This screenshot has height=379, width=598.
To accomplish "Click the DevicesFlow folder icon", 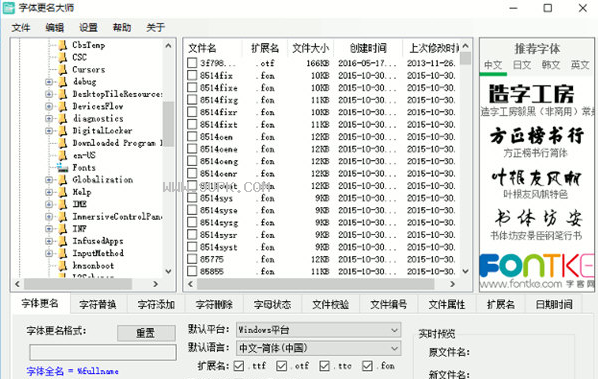I will [63, 106].
